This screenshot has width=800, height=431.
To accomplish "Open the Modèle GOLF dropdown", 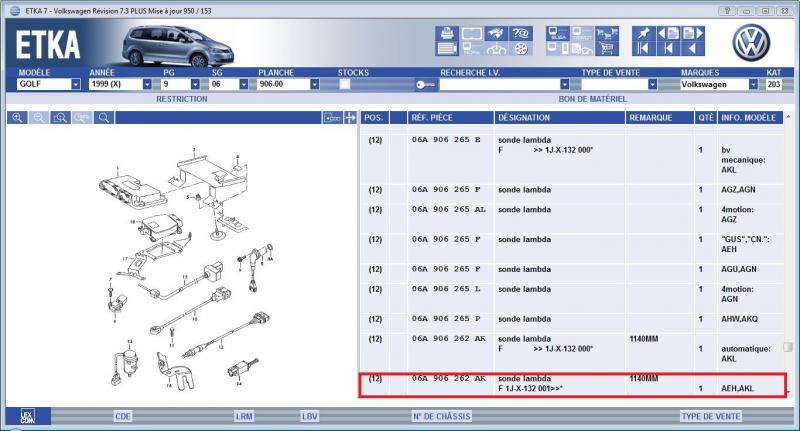I will pyautogui.click(x=76, y=84).
